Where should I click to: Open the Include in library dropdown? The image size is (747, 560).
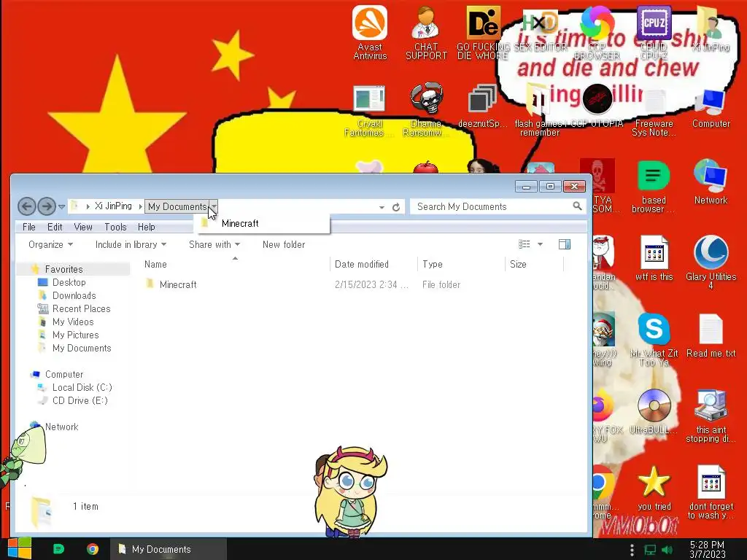(131, 244)
